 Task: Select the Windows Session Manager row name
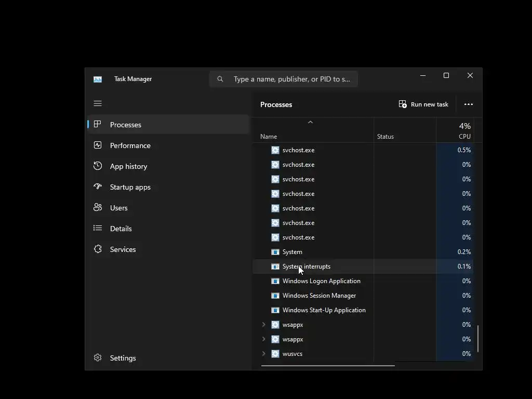pyautogui.click(x=320, y=296)
